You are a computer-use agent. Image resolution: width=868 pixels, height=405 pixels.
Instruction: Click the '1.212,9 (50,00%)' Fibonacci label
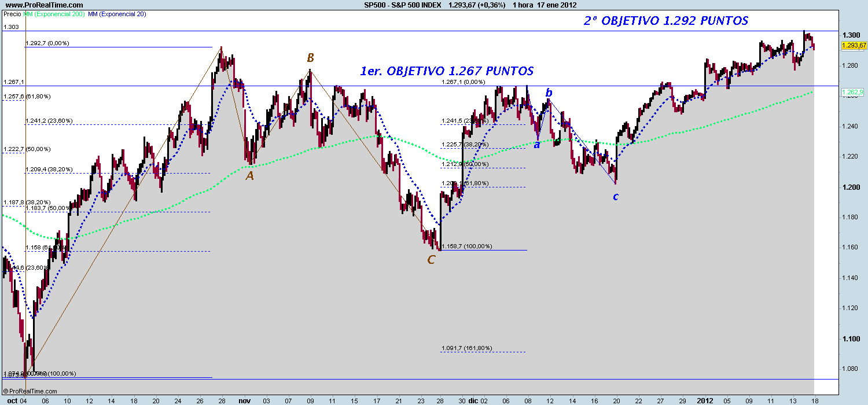(464, 164)
